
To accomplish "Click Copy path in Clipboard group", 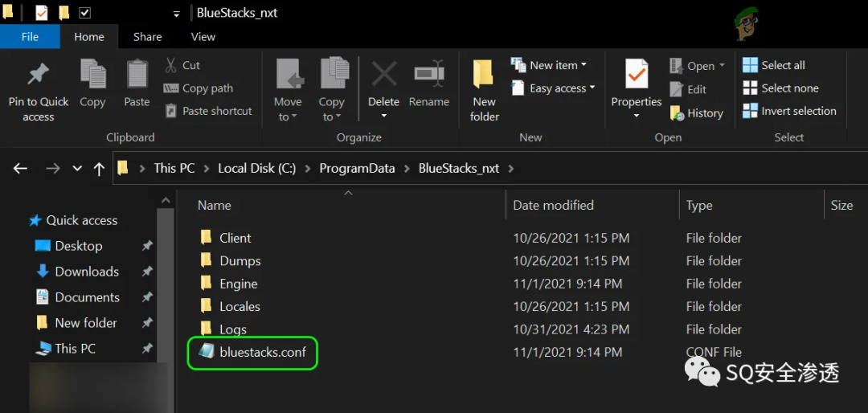I will [x=199, y=88].
